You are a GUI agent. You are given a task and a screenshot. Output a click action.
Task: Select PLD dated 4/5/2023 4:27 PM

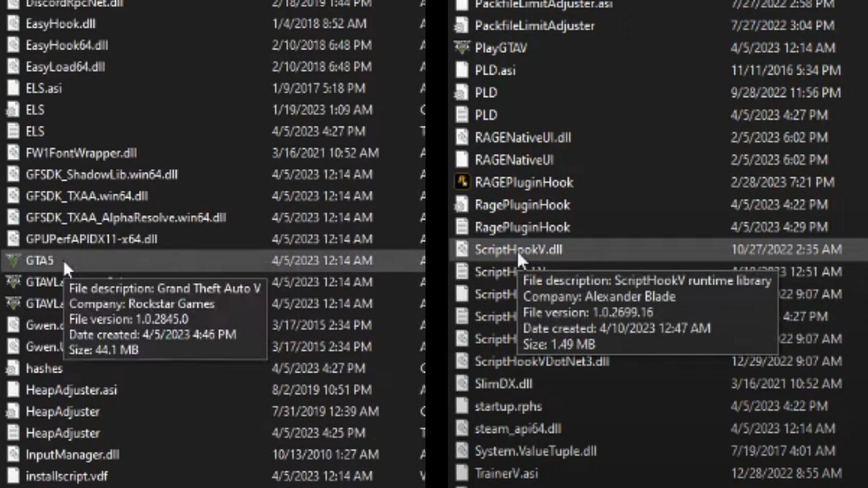pyautogui.click(x=486, y=115)
